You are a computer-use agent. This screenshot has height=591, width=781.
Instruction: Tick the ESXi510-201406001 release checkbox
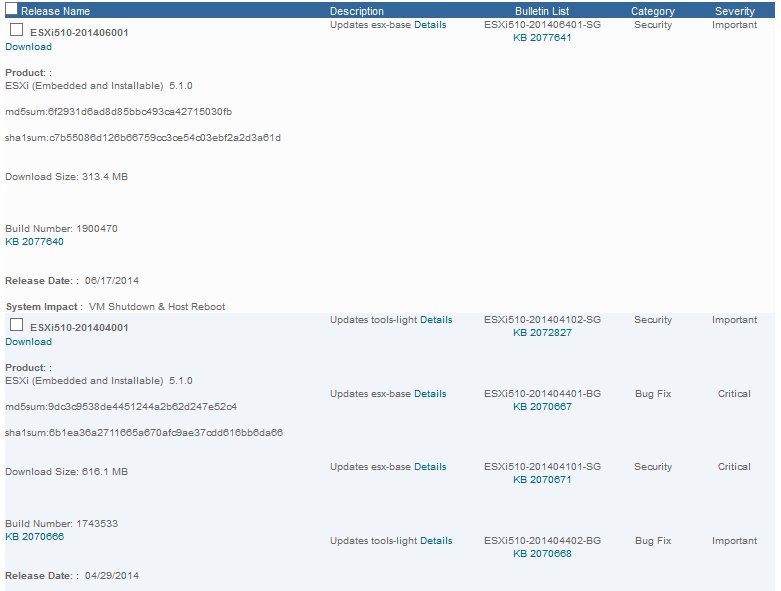click(x=16, y=30)
